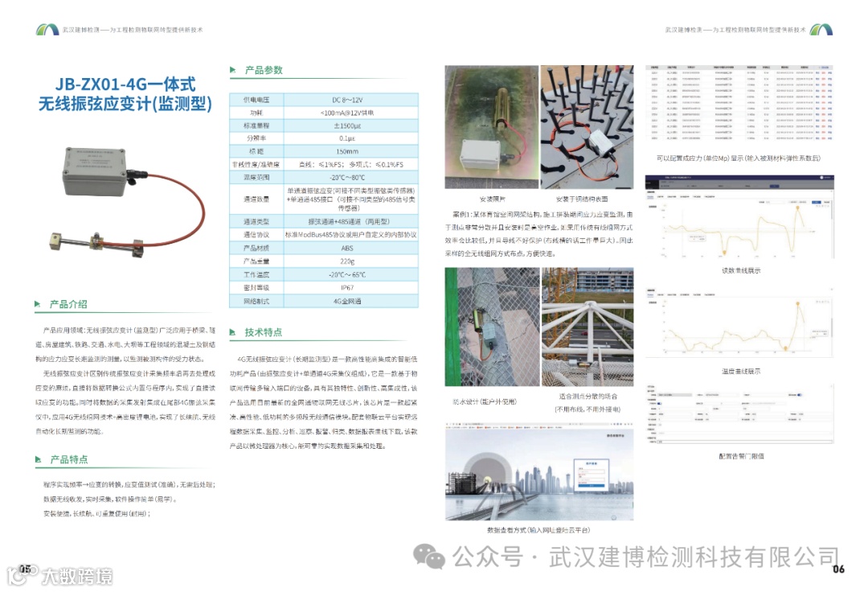Select the subtitle 无线振弦应变计(监测型)
The height and width of the screenshot is (592, 868).
coord(125,103)
